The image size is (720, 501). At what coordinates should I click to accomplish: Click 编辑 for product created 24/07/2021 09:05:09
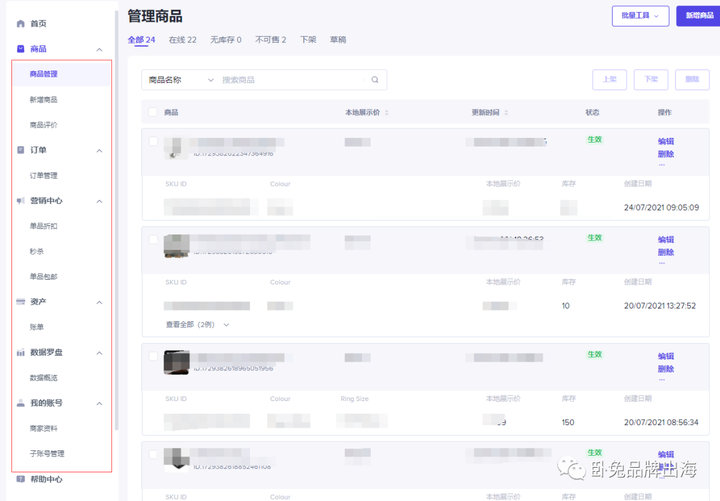coord(666,141)
